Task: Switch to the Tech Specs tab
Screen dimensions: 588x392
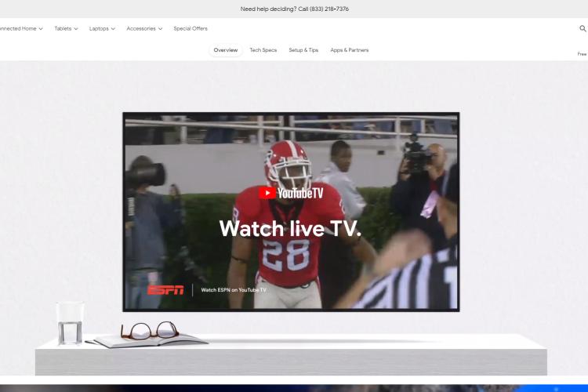Action: pyautogui.click(x=263, y=50)
